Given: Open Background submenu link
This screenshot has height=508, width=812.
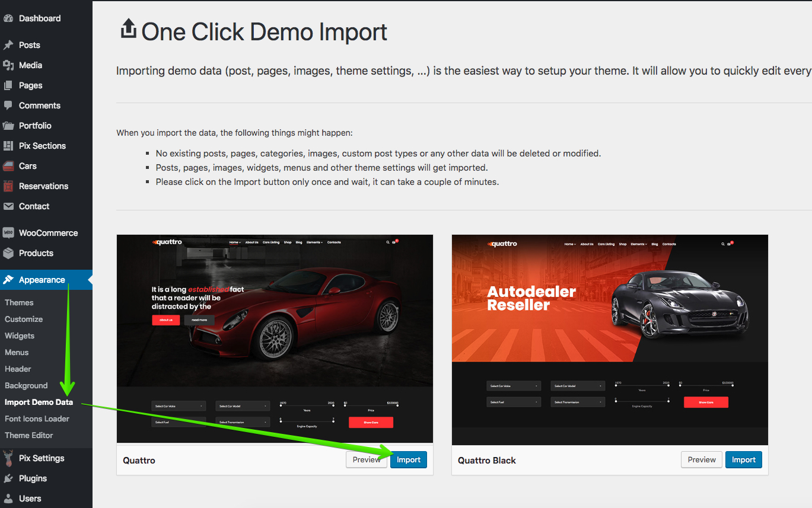Looking at the screenshot, I should tap(26, 385).
